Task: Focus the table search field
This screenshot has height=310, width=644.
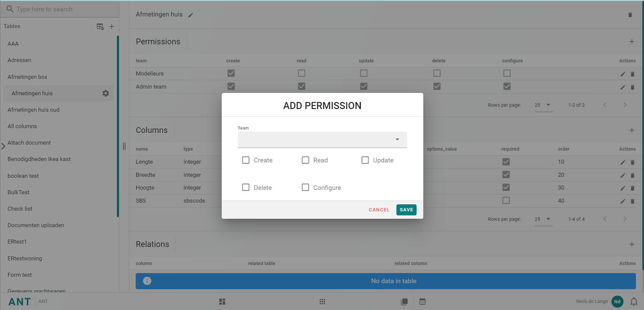Action: click(x=60, y=9)
